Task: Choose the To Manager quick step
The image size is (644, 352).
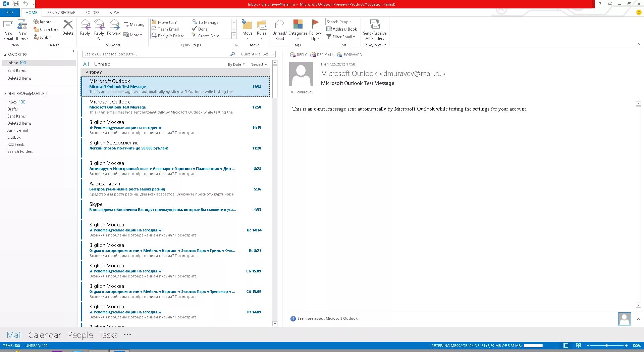Action: tap(206, 22)
